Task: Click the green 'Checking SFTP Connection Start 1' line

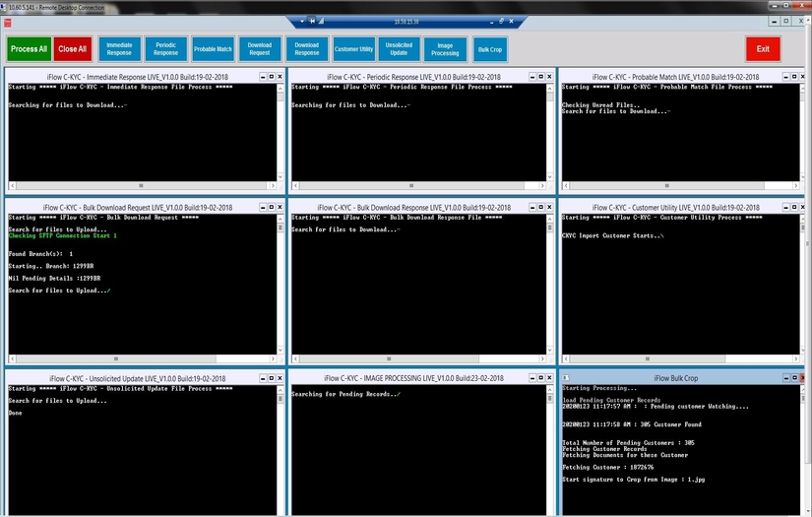Action: pyautogui.click(x=63, y=235)
